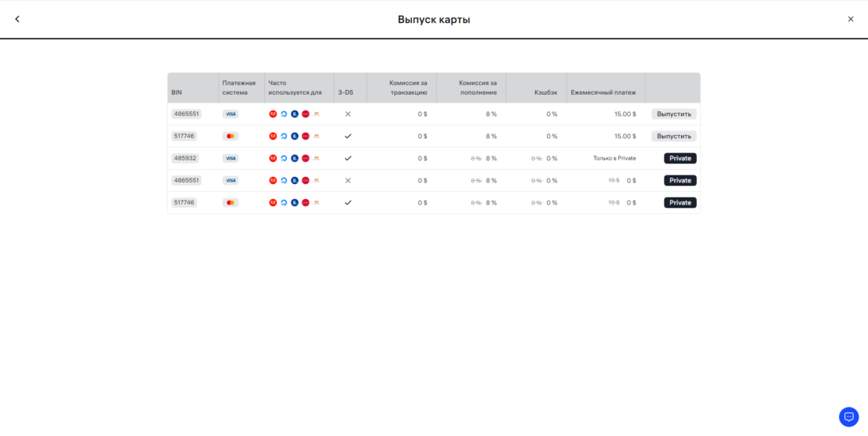The height and width of the screenshot is (436, 868).
Task: Click 3-DS checkmark in BIN 485932 row
Action: tap(348, 158)
